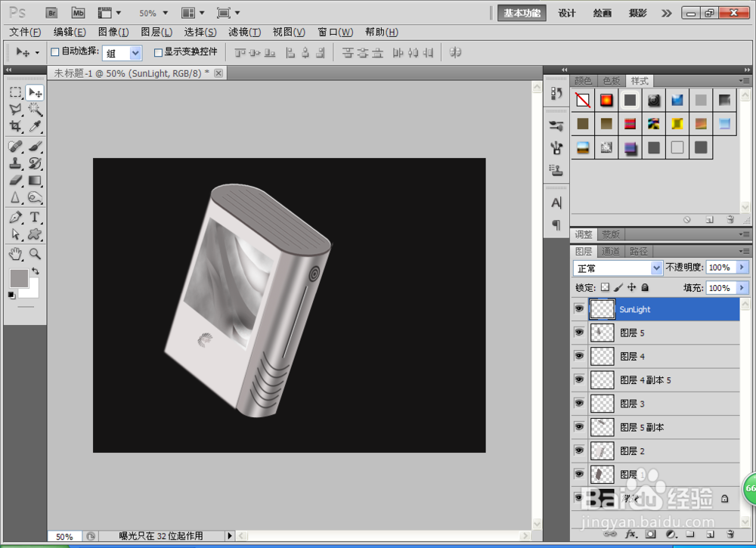
Task: Select the Magic Wand tool
Action: pyautogui.click(x=35, y=110)
